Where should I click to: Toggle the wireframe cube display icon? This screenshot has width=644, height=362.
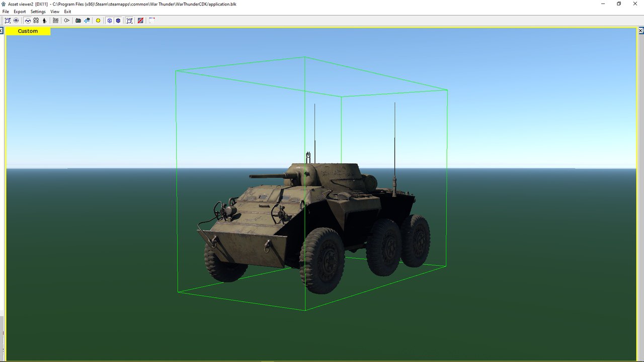[x=109, y=21]
